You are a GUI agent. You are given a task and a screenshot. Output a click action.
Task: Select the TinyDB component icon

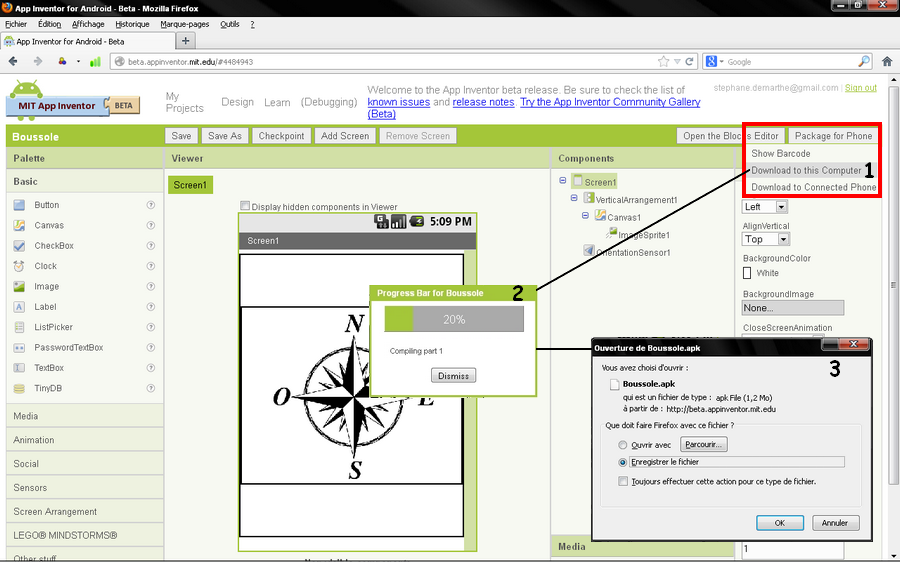tap(19, 388)
